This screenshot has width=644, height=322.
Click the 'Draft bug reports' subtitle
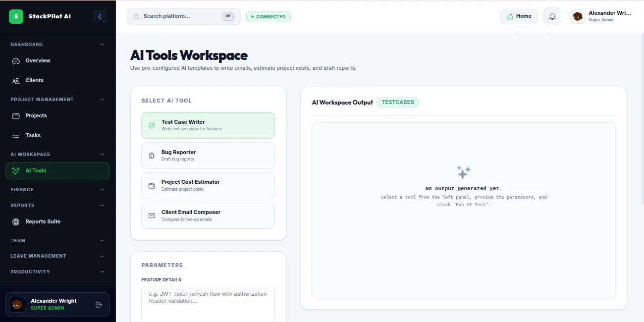pos(177,159)
